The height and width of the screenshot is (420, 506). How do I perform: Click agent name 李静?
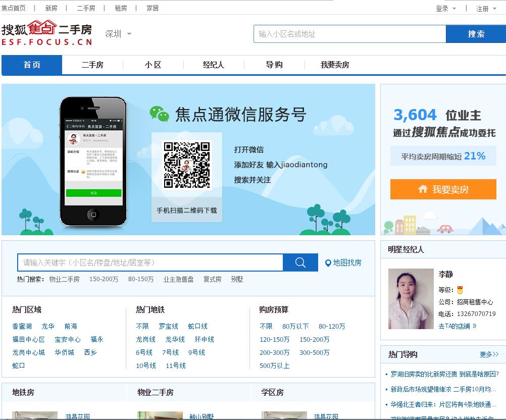(446, 274)
